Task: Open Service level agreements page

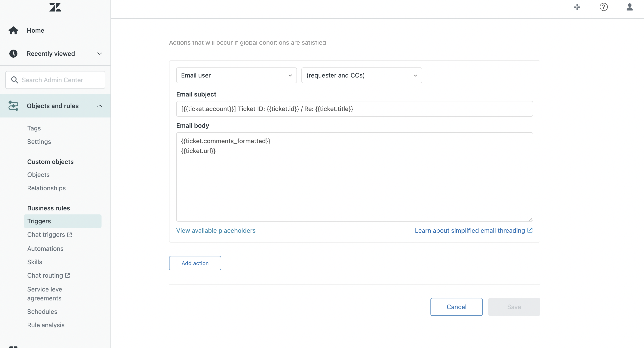Action: coord(45,293)
